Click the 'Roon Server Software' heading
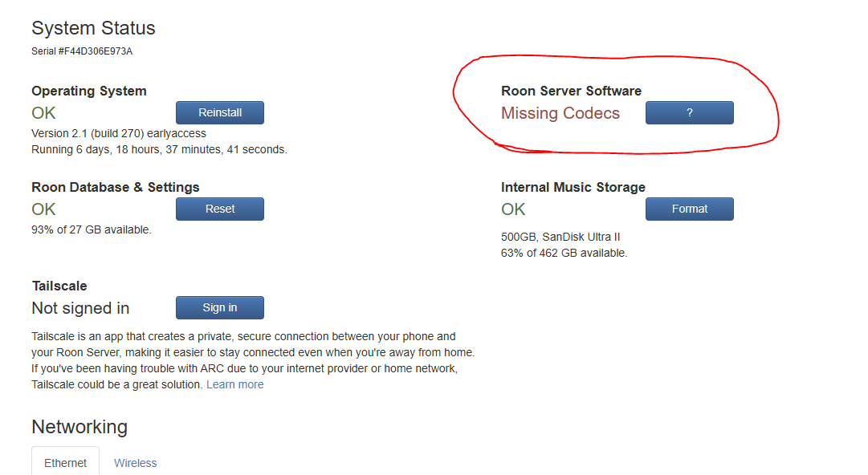868x475 pixels. click(571, 91)
